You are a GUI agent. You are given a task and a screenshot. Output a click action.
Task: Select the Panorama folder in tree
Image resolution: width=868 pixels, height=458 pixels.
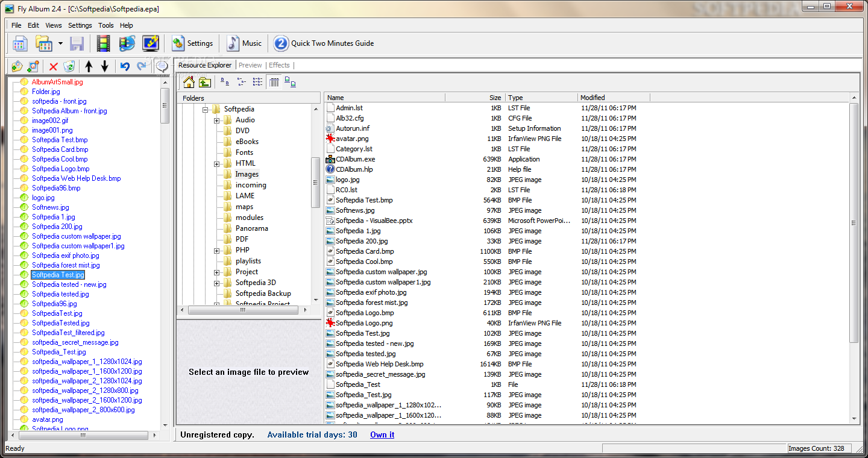pos(251,228)
